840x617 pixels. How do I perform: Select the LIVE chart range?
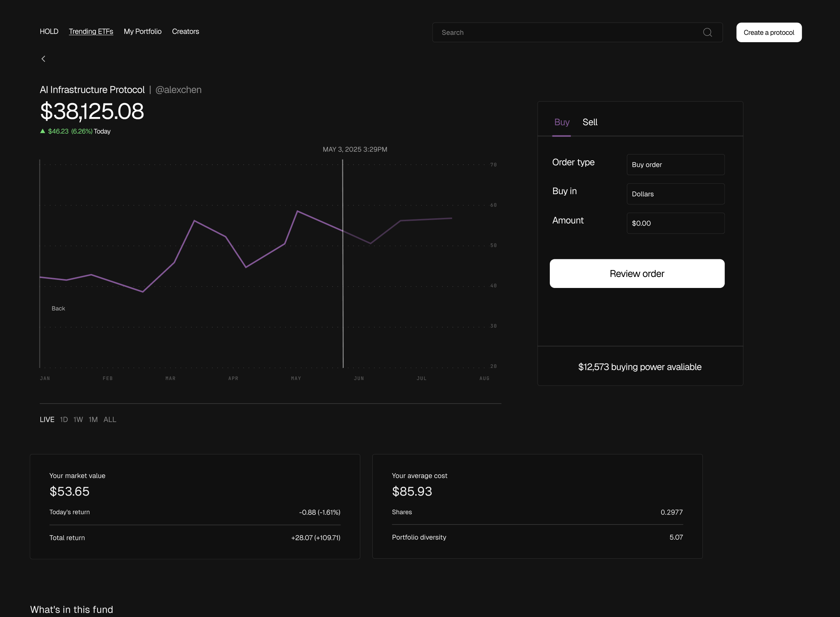47,419
